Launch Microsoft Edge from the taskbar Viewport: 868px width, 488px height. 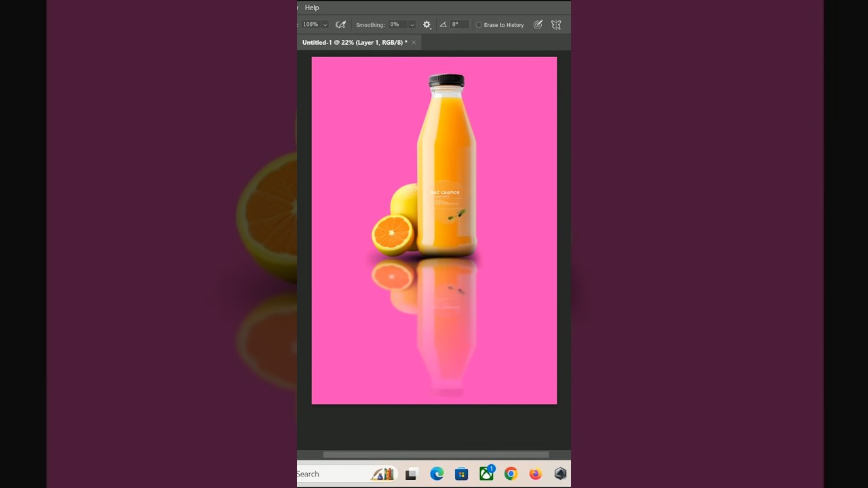click(437, 474)
